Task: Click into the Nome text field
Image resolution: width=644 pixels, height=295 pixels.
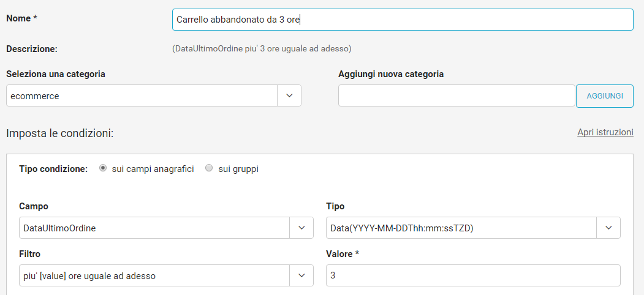Action: coord(402,20)
